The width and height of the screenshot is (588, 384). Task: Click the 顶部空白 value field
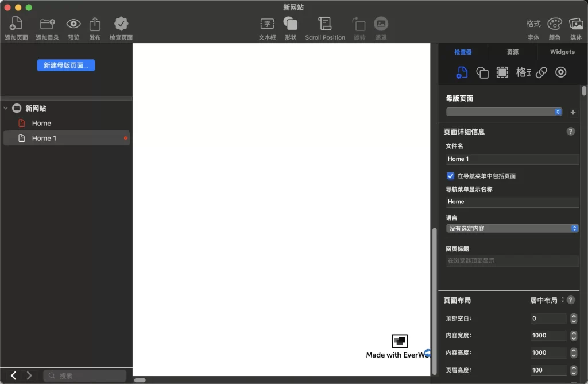point(548,318)
